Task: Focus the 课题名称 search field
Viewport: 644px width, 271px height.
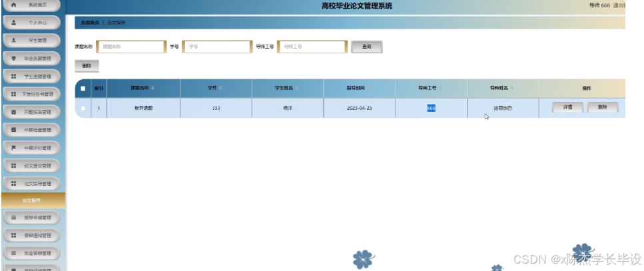Action: point(131,47)
